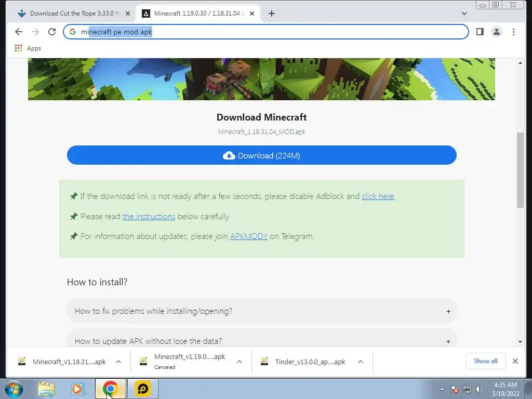Show hidden system tray icons

442,389
